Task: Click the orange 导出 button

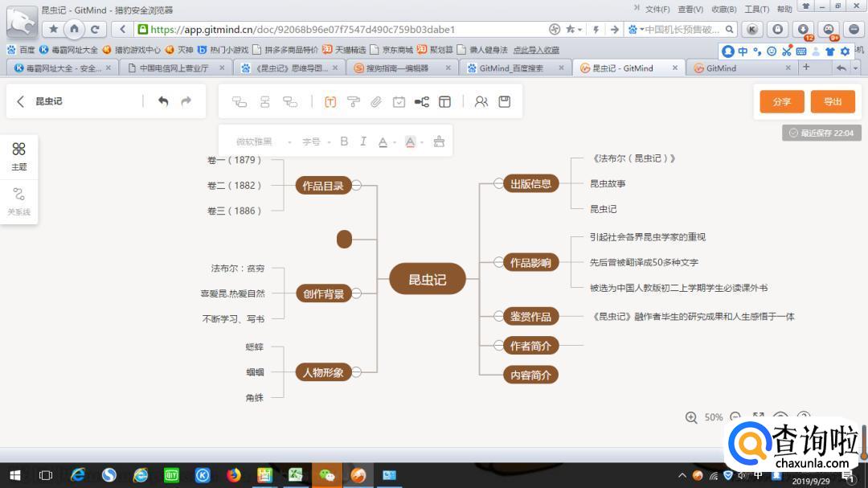Action: pyautogui.click(x=832, y=101)
